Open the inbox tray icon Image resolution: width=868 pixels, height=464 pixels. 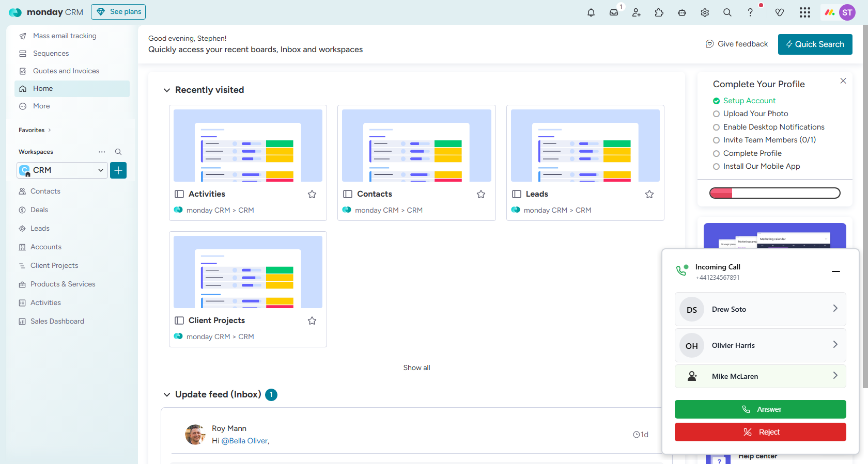click(614, 12)
